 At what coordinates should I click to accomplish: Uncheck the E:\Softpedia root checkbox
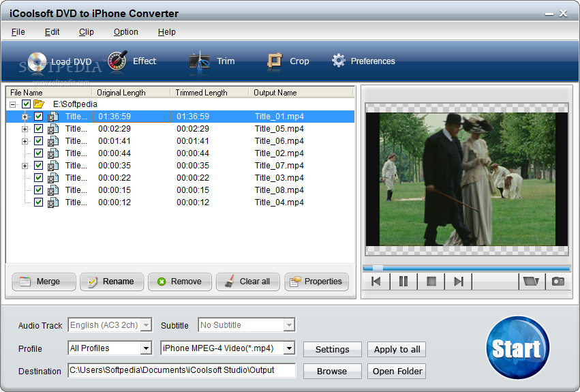click(26, 104)
